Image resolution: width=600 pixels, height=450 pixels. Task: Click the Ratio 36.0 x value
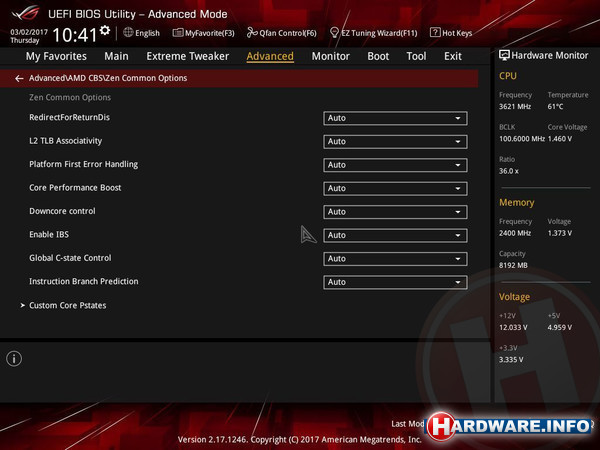(509, 171)
